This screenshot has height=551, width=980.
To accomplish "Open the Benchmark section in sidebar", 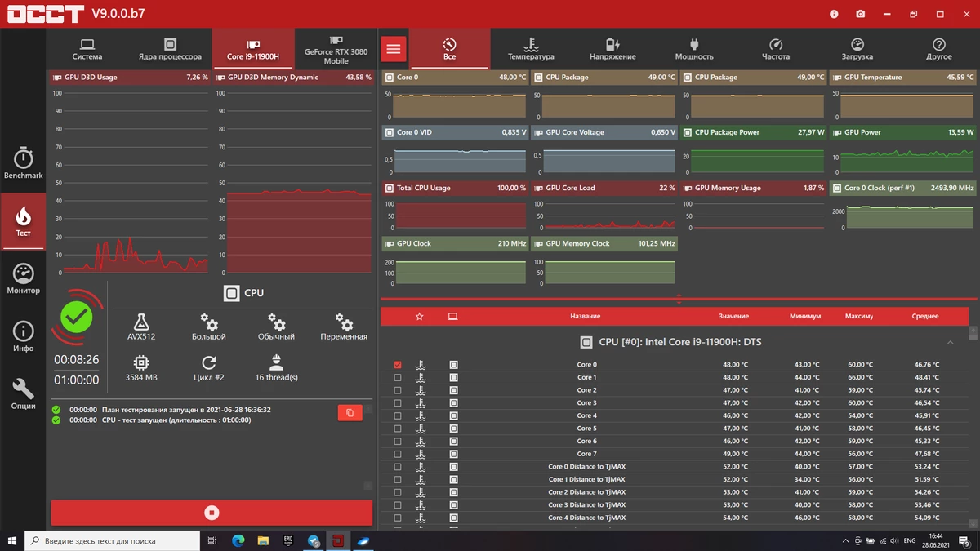I will tap(23, 163).
